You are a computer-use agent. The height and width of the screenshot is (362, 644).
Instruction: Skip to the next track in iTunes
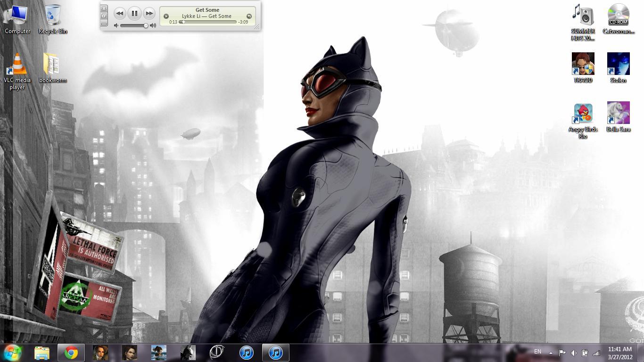coord(149,14)
